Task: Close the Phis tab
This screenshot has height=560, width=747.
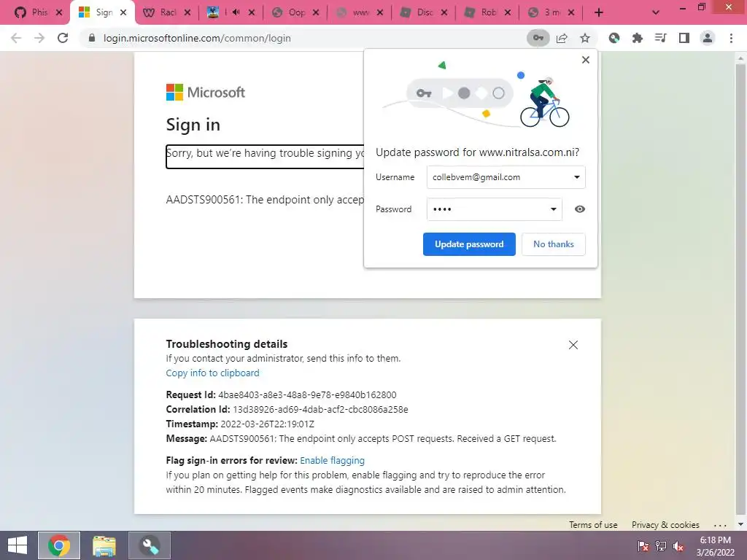Action: click(59, 13)
